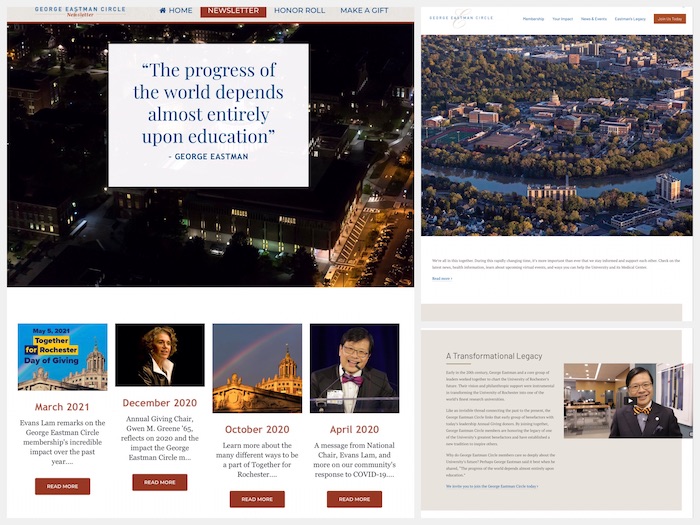Open the MAKE A GIFT menu item
This screenshot has height=525, width=700.
[364, 10]
